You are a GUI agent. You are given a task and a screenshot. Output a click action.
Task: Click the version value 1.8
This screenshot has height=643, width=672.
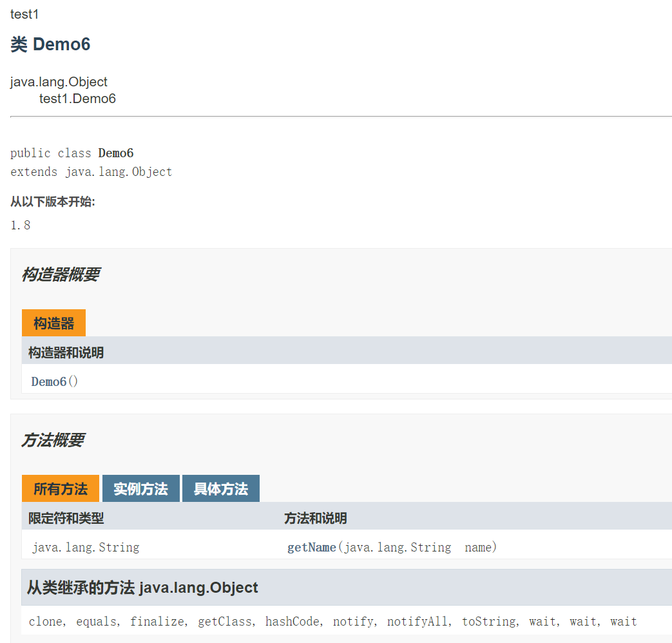click(x=20, y=225)
